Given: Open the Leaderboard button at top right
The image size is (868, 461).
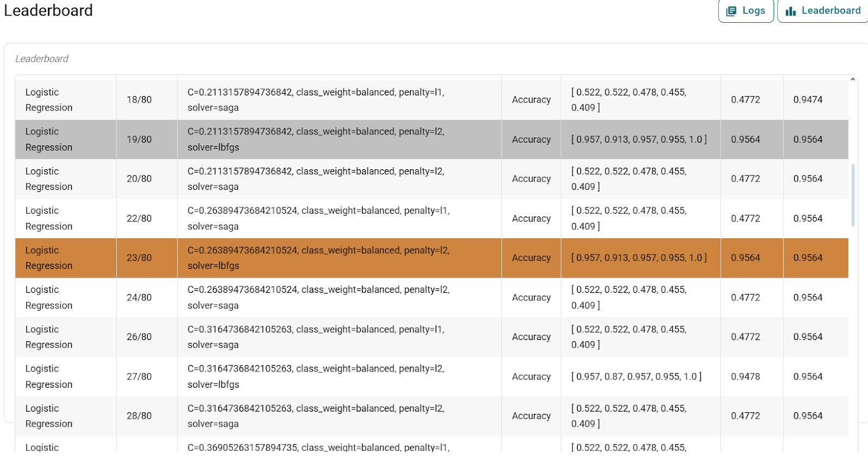Looking at the screenshot, I should pos(823,11).
